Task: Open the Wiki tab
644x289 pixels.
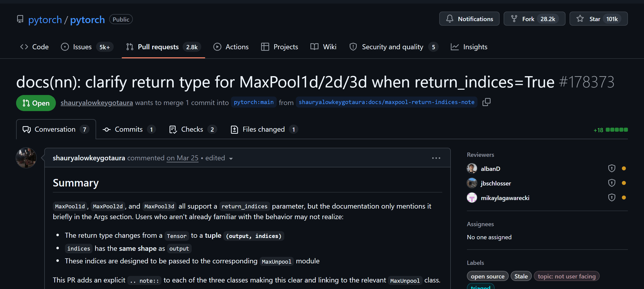Action: pos(323,47)
